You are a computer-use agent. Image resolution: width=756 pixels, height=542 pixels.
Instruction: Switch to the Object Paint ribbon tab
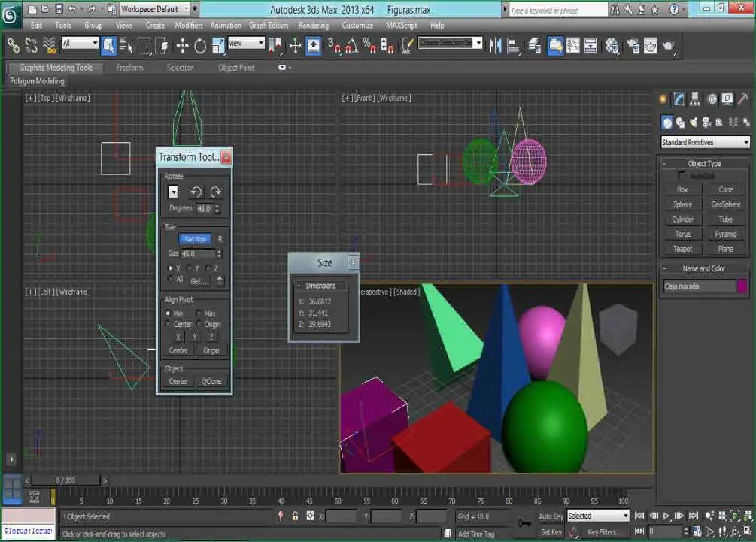tap(236, 68)
